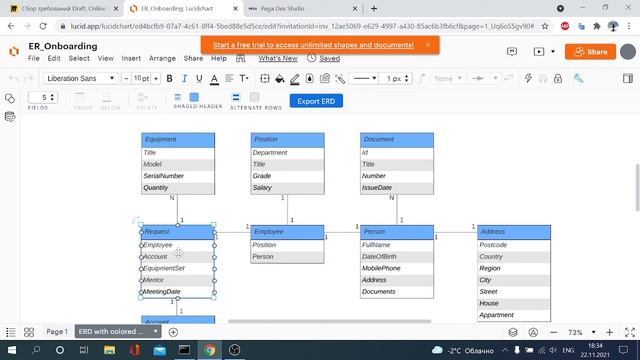Open shape options square icon
The height and width of the screenshot is (360, 640).
click(265, 78)
